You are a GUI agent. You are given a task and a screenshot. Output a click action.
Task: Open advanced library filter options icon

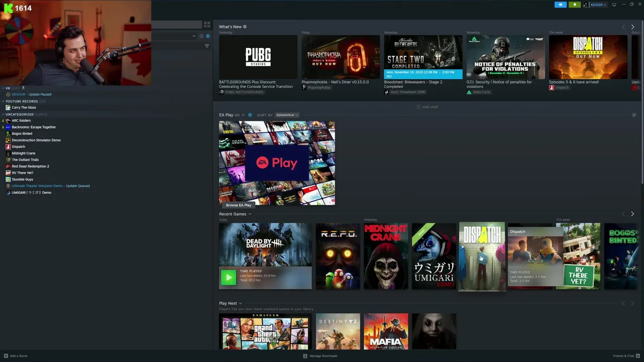[207, 46]
